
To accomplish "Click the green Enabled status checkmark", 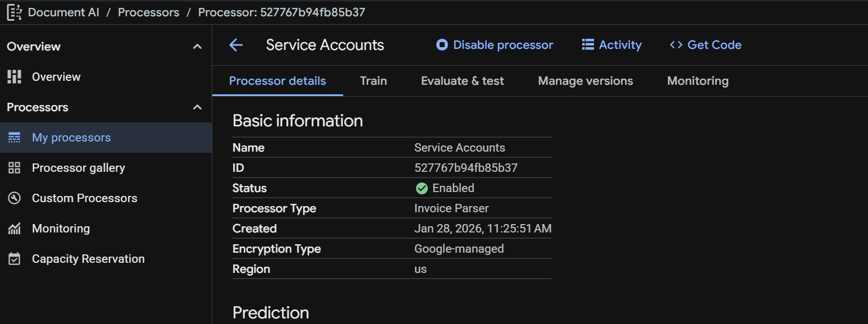I will tap(422, 188).
